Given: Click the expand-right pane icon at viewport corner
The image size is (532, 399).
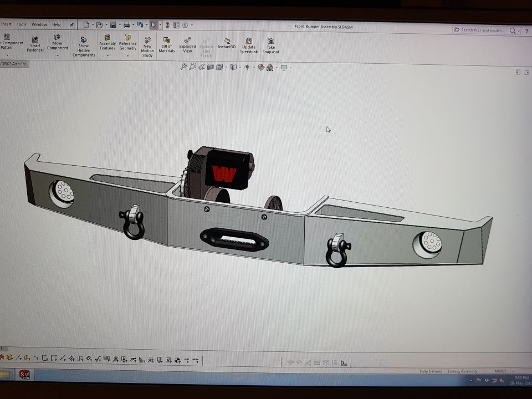Looking at the screenshot, I should pyautogui.click(x=526, y=72).
